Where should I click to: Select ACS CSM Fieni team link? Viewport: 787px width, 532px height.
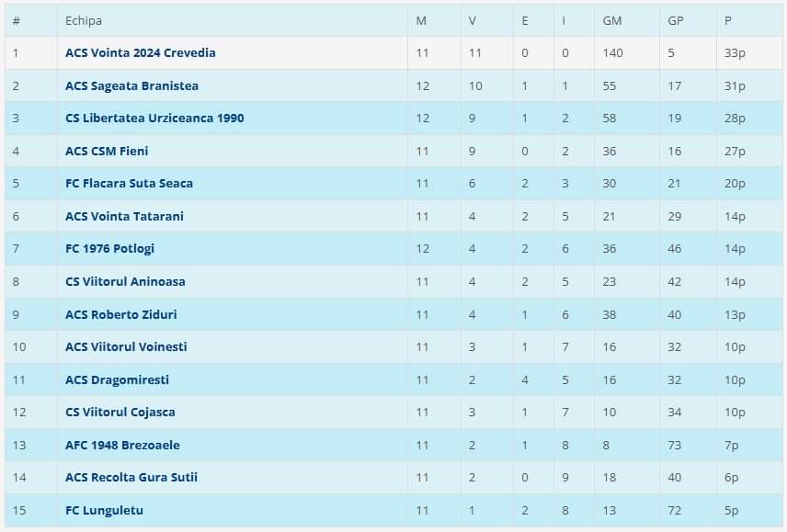107,151
